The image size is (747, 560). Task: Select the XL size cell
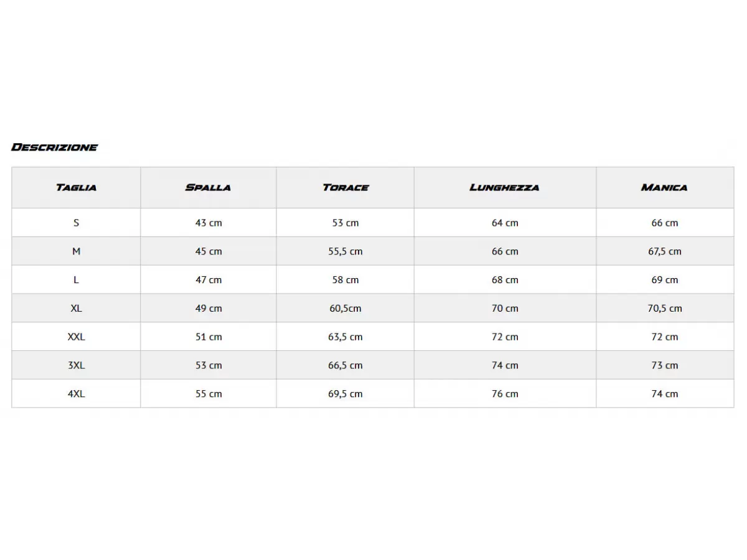tap(76, 309)
